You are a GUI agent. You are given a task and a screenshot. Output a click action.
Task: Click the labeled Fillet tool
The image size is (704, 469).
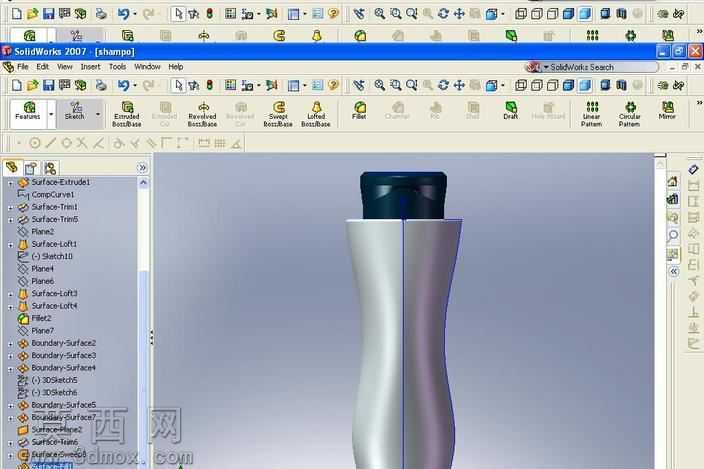(x=359, y=110)
